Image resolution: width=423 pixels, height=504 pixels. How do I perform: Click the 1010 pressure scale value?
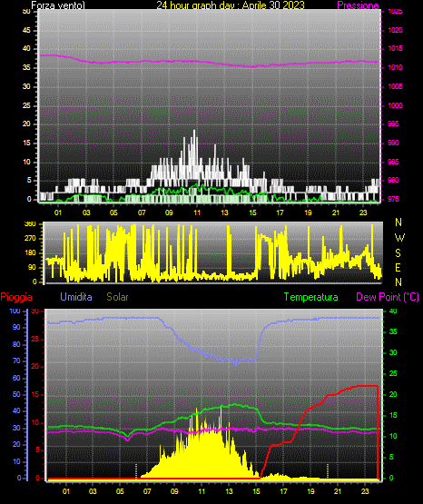tap(395, 67)
